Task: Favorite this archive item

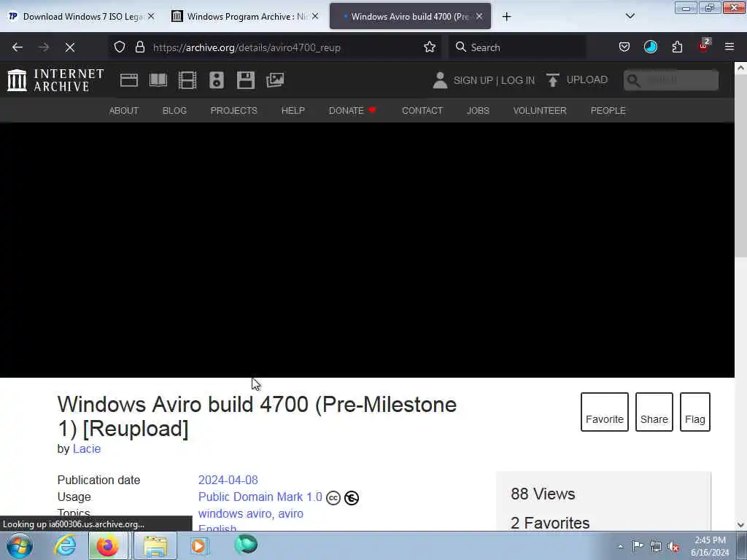Action: pos(605,412)
